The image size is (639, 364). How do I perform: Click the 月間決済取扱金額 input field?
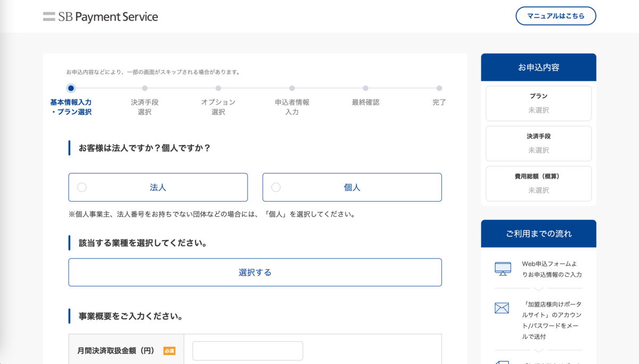[x=248, y=351]
